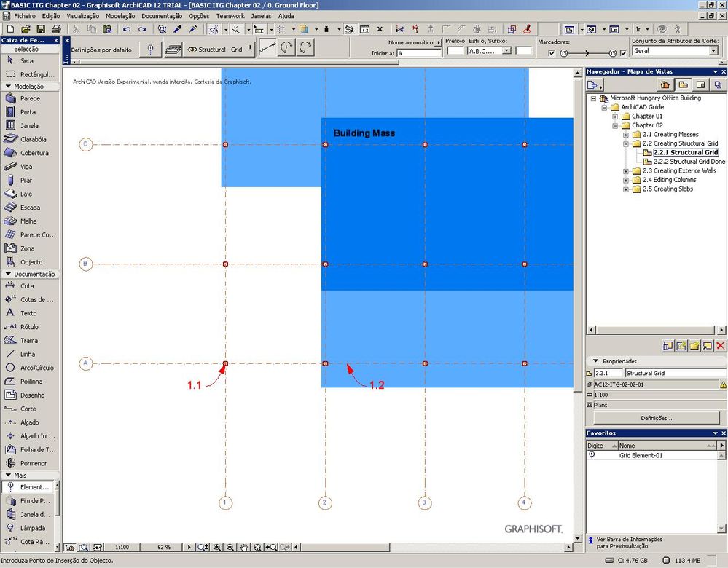Click the vertical scrollbar of drawing area
Image resolution: width=728 pixels, height=568 pixels.
[x=578, y=234]
